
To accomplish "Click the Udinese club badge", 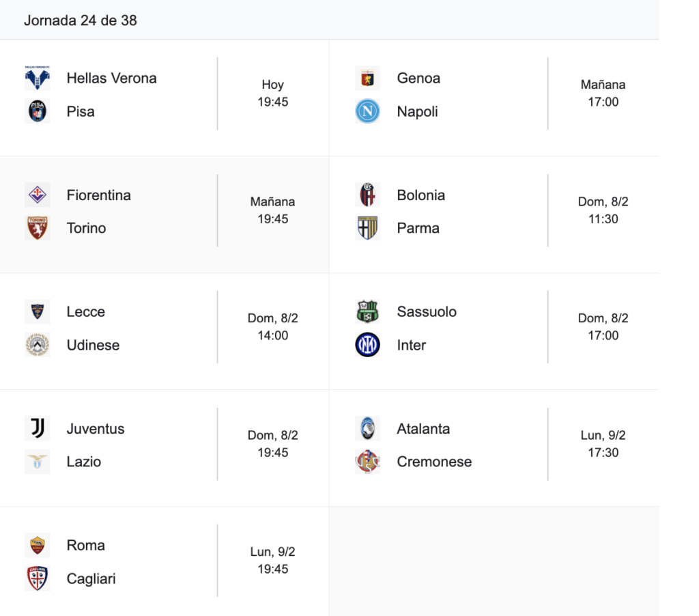I will (37, 345).
